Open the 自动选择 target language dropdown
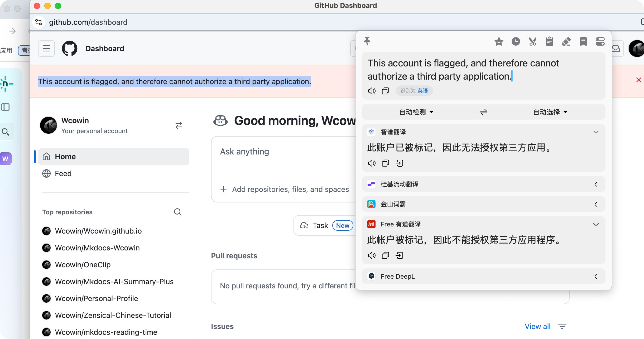This screenshot has width=644, height=339. click(550, 112)
